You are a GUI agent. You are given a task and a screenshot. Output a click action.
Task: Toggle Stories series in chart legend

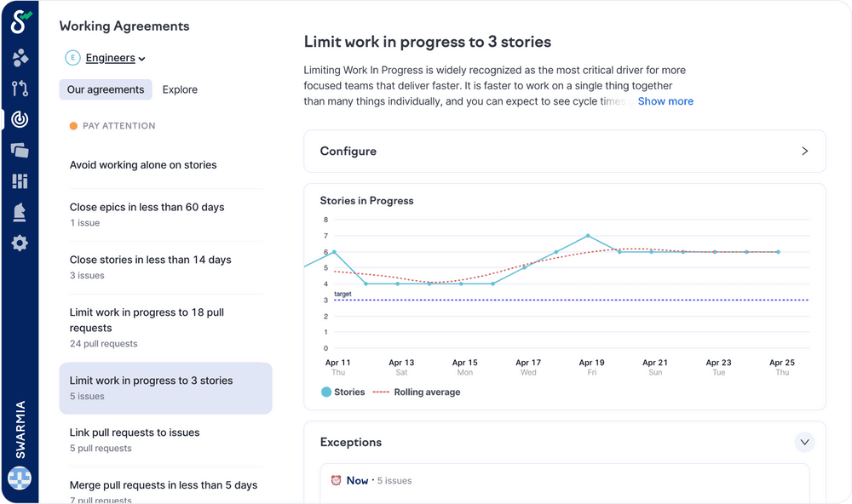[343, 392]
